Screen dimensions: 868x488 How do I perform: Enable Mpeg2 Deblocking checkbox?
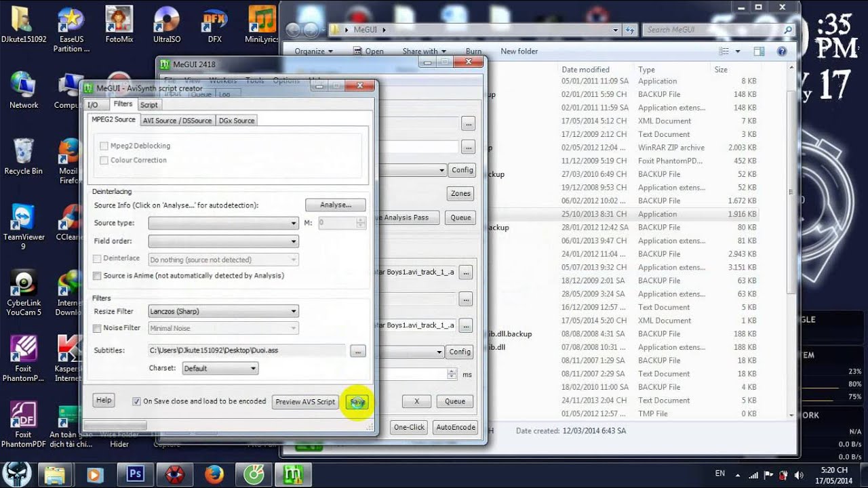[104, 146]
